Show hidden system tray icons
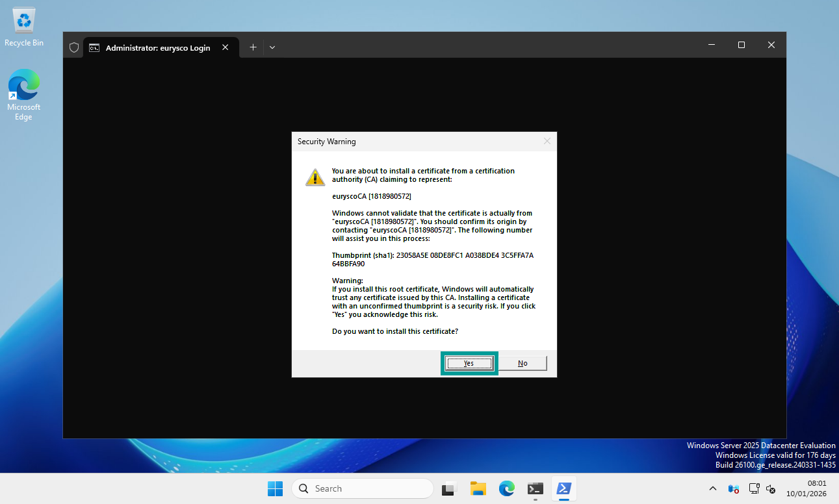The image size is (839, 504). click(713, 488)
